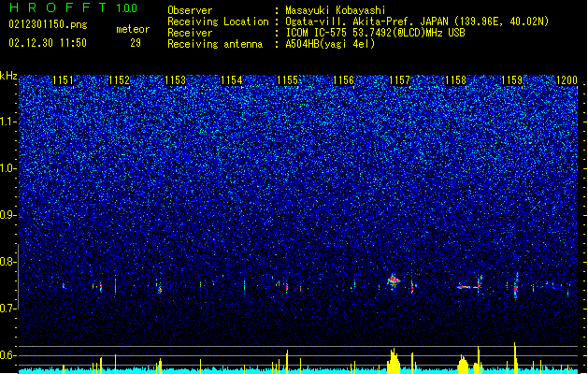Image resolution: width=588 pixels, height=374 pixels.
Task: Click the 1158 time axis marker
Action: coord(455,80)
